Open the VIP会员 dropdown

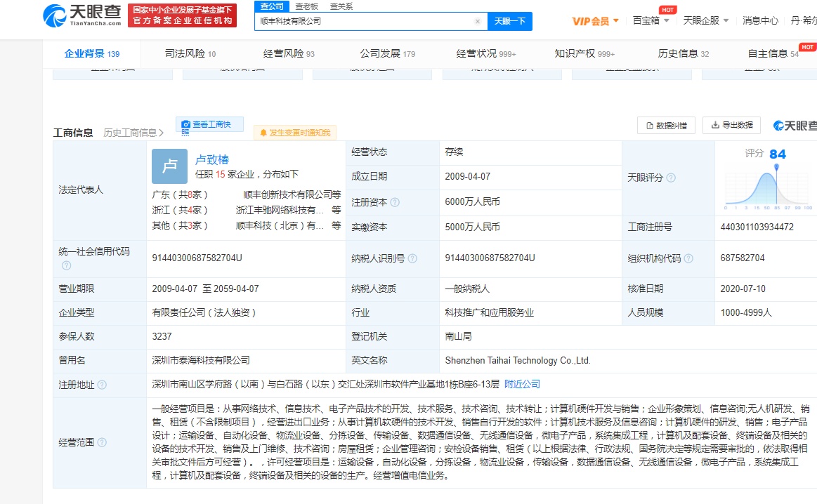[x=595, y=21]
